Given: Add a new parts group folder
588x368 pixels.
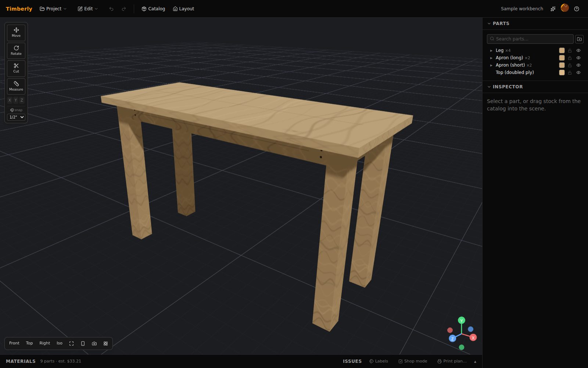Looking at the screenshot, I should pos(579,39).
